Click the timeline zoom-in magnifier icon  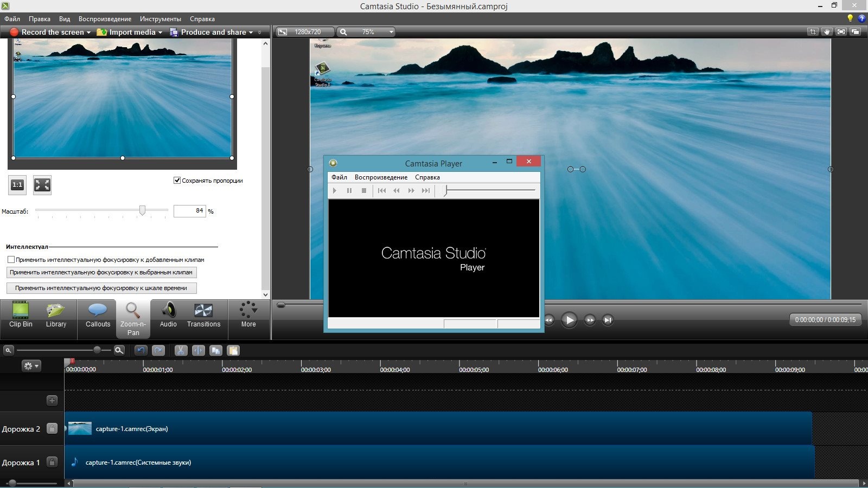tap(119, 350)
